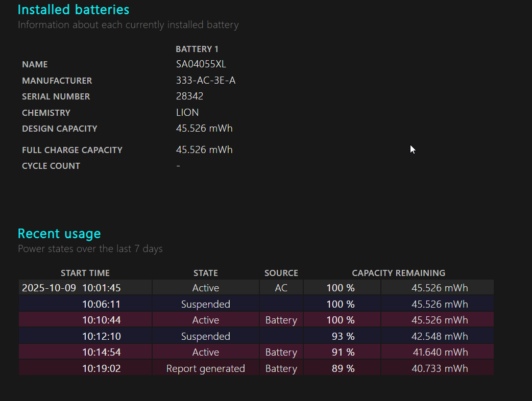Click the SOURCE column header

[281, 273]
